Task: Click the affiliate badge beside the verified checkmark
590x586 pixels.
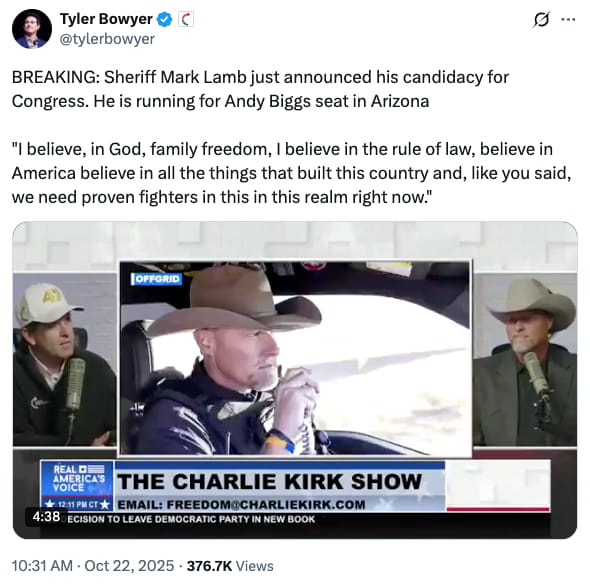Action: pos(186,19)
